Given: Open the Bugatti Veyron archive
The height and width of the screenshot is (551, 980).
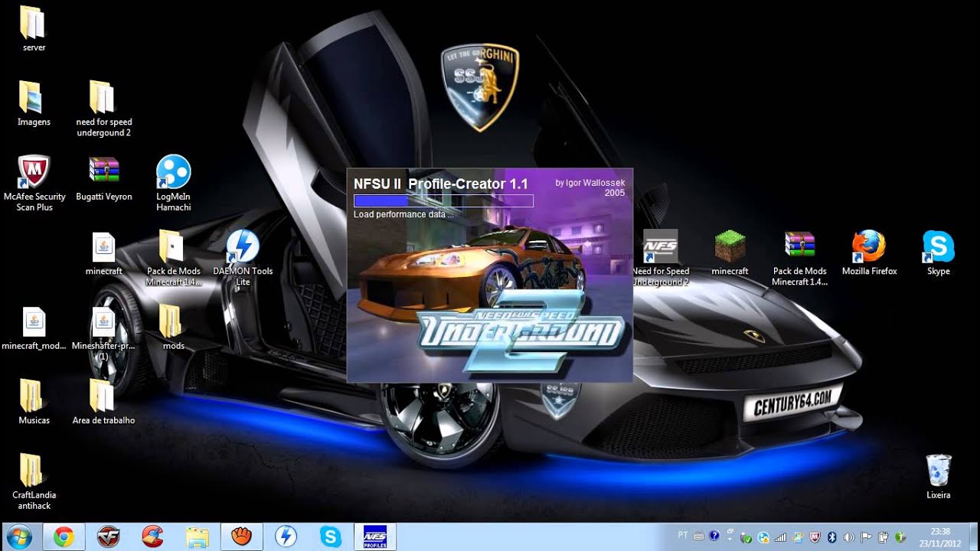Looking at the screenshot, I should (103, 178).
